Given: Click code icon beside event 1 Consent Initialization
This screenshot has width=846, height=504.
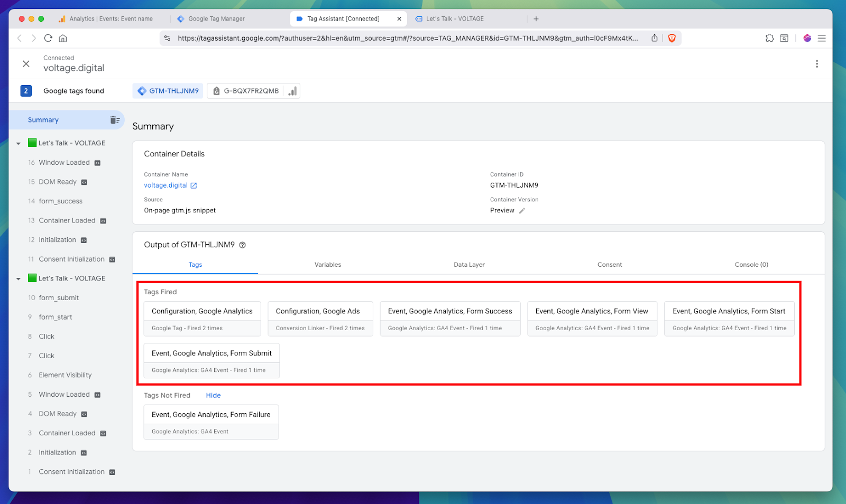Looking at the screenshot, I should pyautogui.click(x=112, y=472).
